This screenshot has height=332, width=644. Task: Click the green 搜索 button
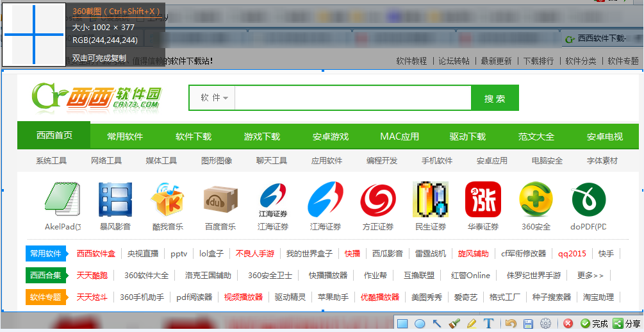pos(495,98)
